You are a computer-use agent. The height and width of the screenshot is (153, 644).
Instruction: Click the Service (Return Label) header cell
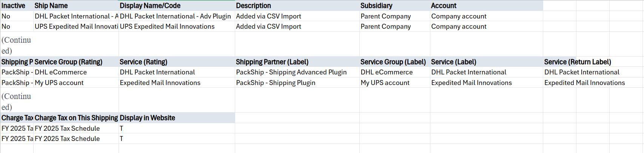coord(578,62)
